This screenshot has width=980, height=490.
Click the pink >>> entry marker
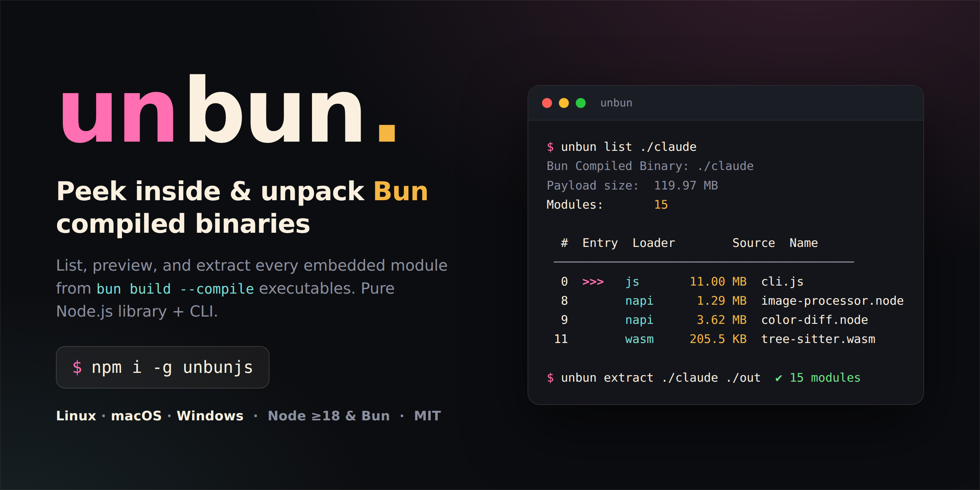593,282
